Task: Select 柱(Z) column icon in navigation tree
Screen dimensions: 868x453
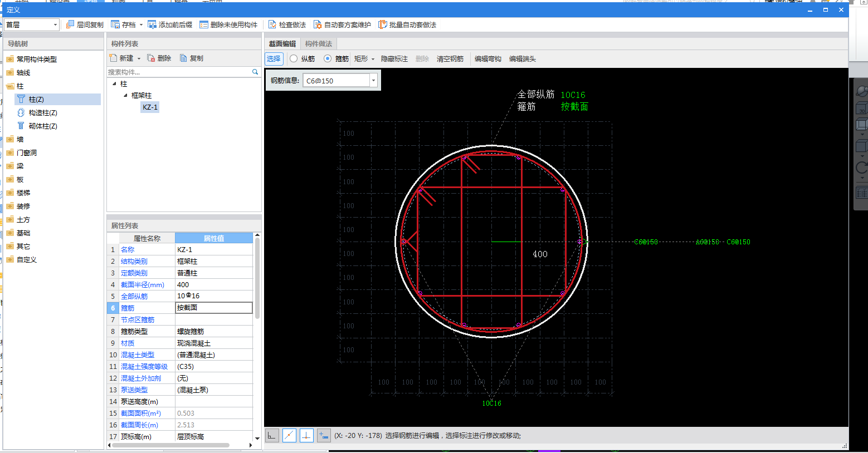Action: point(21,99)
